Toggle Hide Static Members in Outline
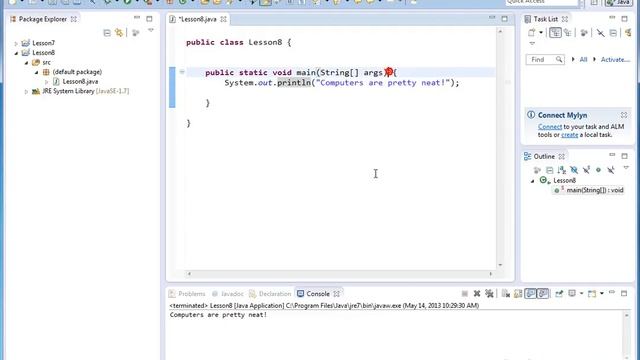The image size is (640, 360). coord(587,170)
